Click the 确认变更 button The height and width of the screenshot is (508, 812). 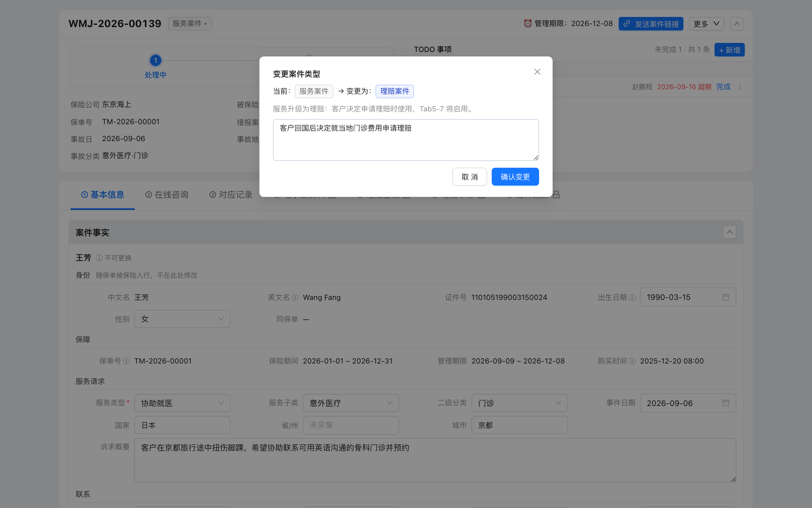pyautogui.click(x=515, y=177)
